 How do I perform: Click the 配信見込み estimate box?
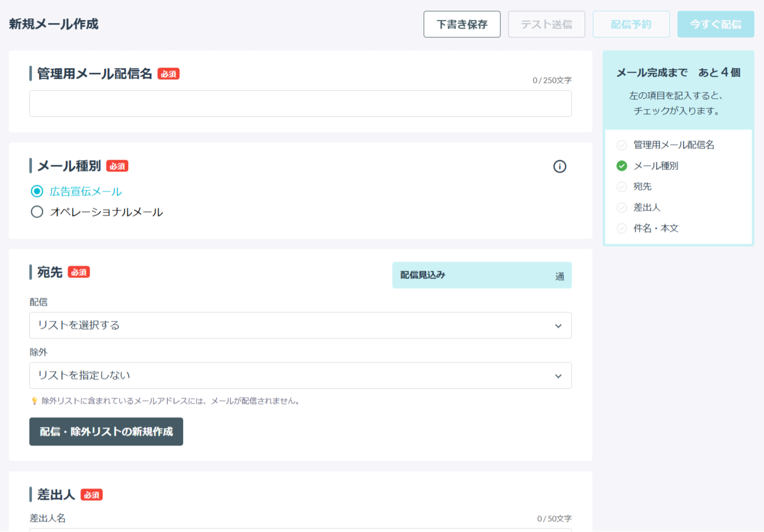[x=482, y=275]
